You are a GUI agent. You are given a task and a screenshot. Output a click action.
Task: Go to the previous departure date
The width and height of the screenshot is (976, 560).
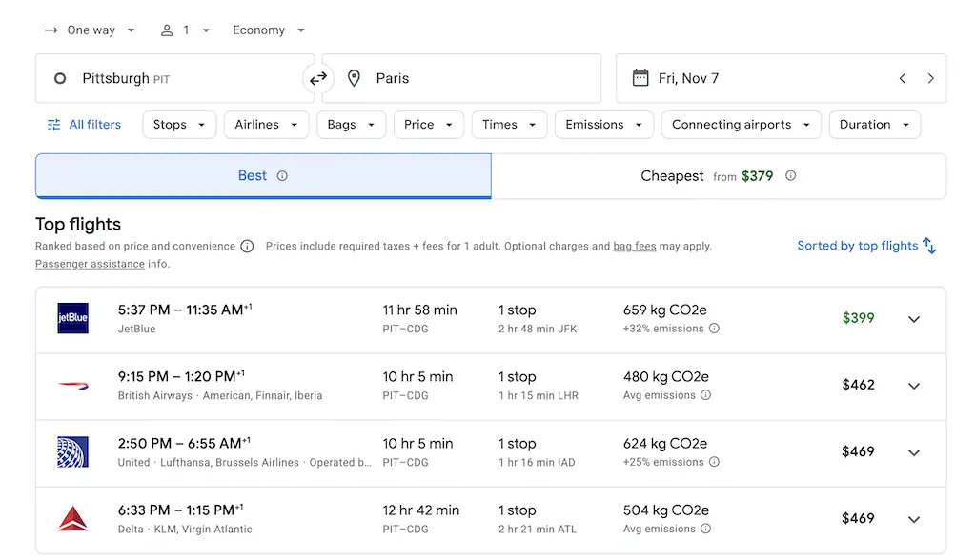pyautogui.click(x=903, y=78)
